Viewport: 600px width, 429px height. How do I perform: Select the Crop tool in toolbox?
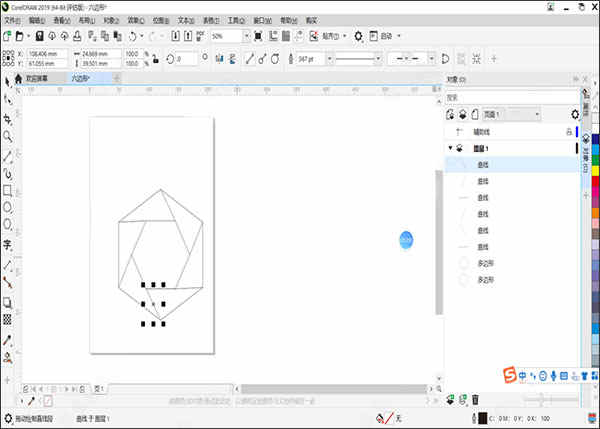click(x=7, y=118)
